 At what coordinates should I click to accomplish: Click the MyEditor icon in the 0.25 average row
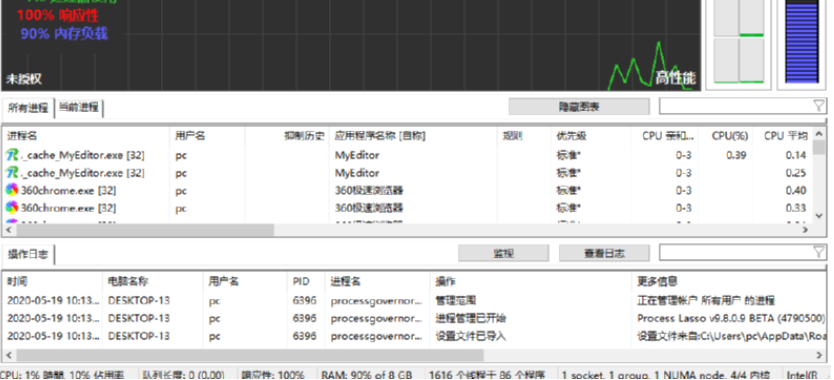pyautogui.click(x=12, y=173)
